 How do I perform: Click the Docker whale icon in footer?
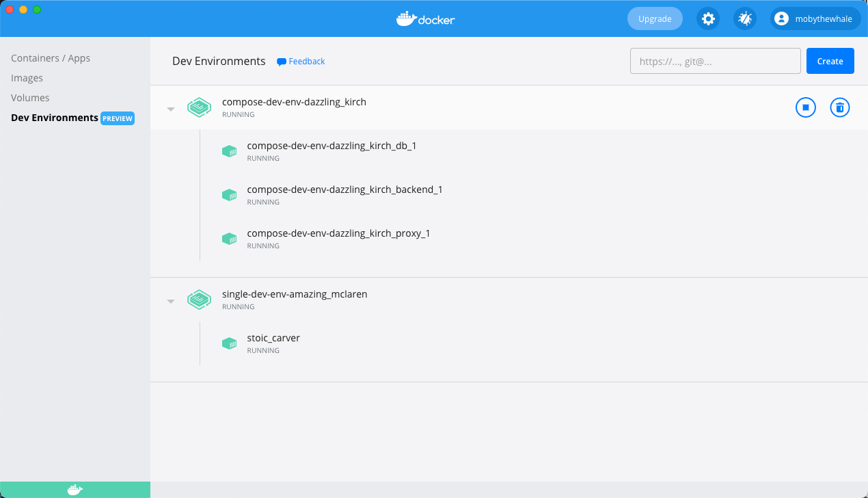75,490
